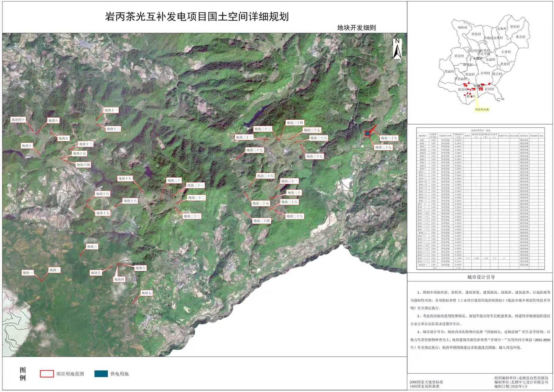The width and height of the screenshot is (554, 392).
Task: Select the 地块三十九 map label
Action: pos(389,138)
